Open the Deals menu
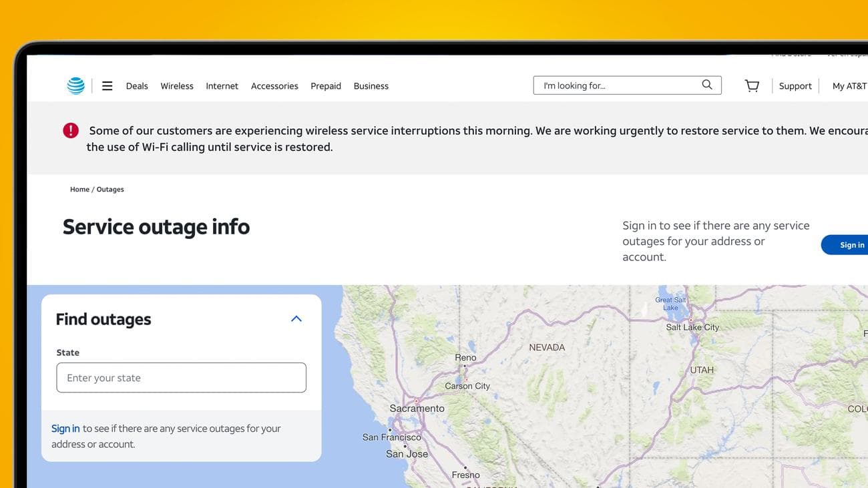This screenshot has height=488, width=868. pos(137,86)
